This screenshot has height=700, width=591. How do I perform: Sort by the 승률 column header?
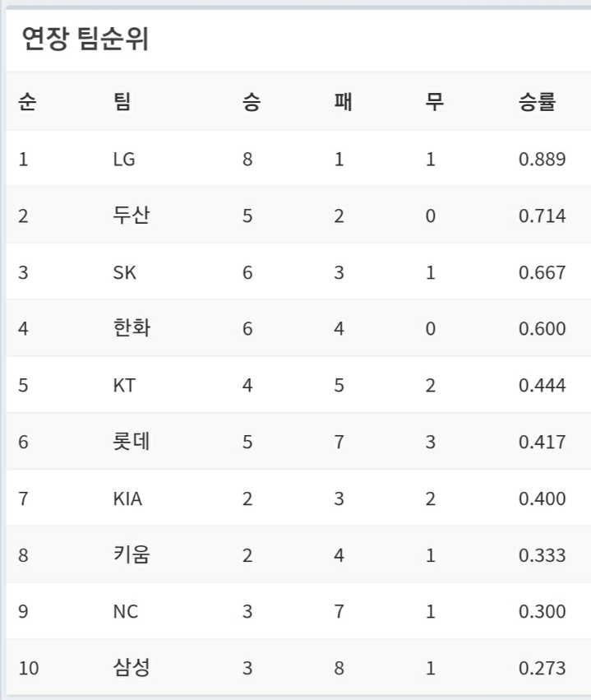click(x=537, y=102)
